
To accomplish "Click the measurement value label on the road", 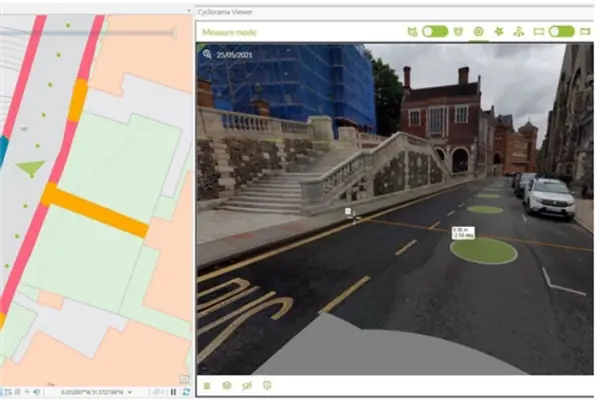I will [x=461, y=232].
